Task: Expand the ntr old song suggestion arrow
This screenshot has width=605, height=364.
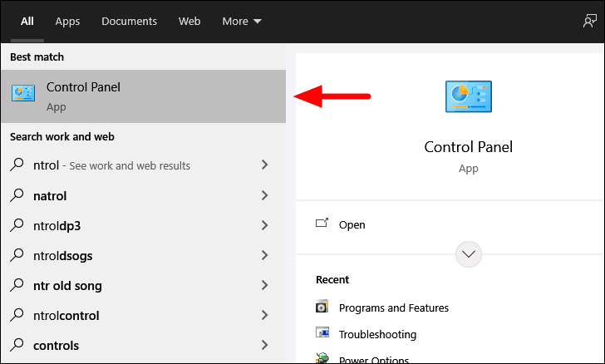Action: [264, 285]
